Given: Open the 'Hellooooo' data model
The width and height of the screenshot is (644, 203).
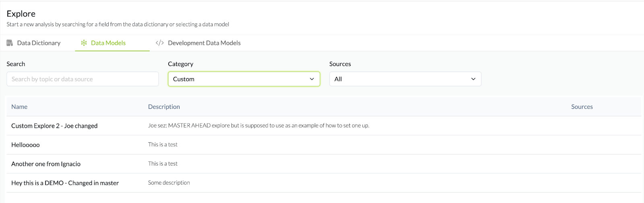Looking at the screenshot, I should point(25,145).
